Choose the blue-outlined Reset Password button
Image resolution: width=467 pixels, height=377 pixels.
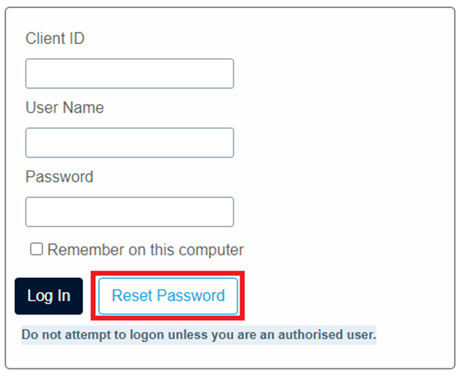[168, 296]
